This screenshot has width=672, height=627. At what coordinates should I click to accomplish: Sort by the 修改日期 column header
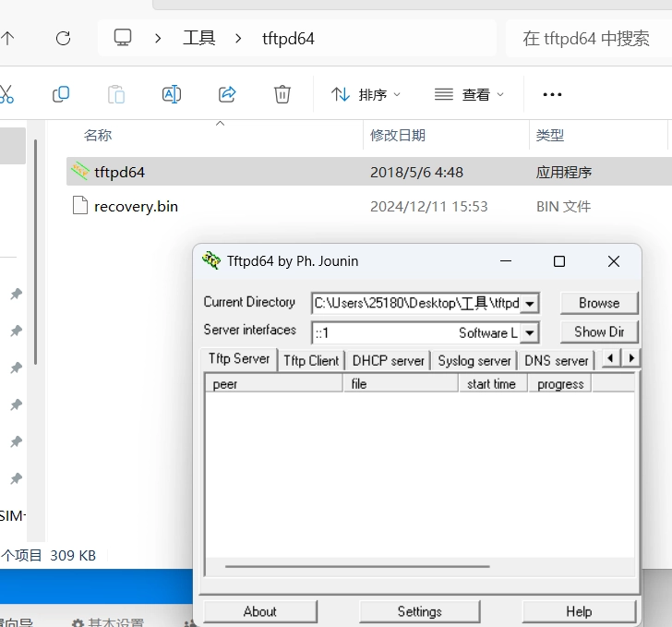pyautogui.click(x=398, y=135)
